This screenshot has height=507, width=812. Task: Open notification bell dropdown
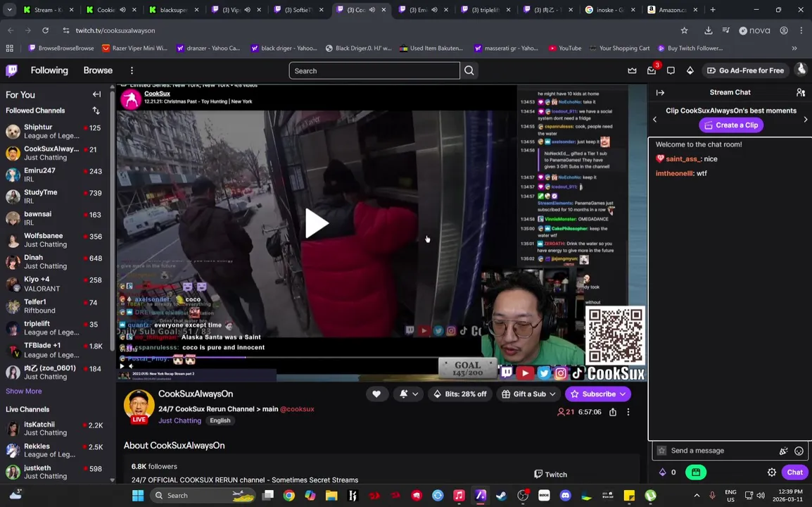pos(409,394)
